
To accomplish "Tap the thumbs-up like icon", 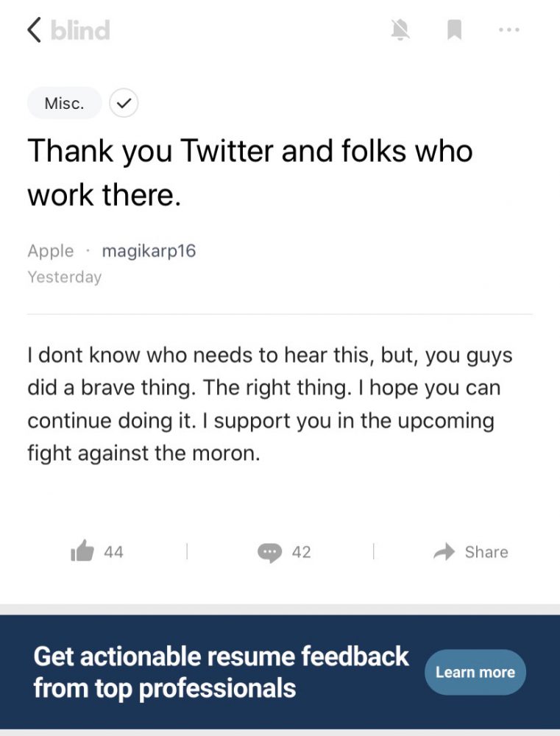I will (x=82, y=550).
